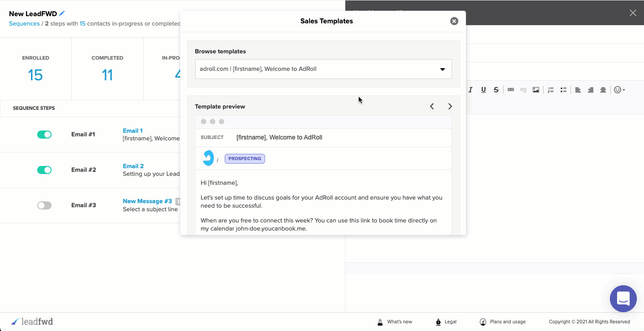Click the Completed count 11

point(107,75)
